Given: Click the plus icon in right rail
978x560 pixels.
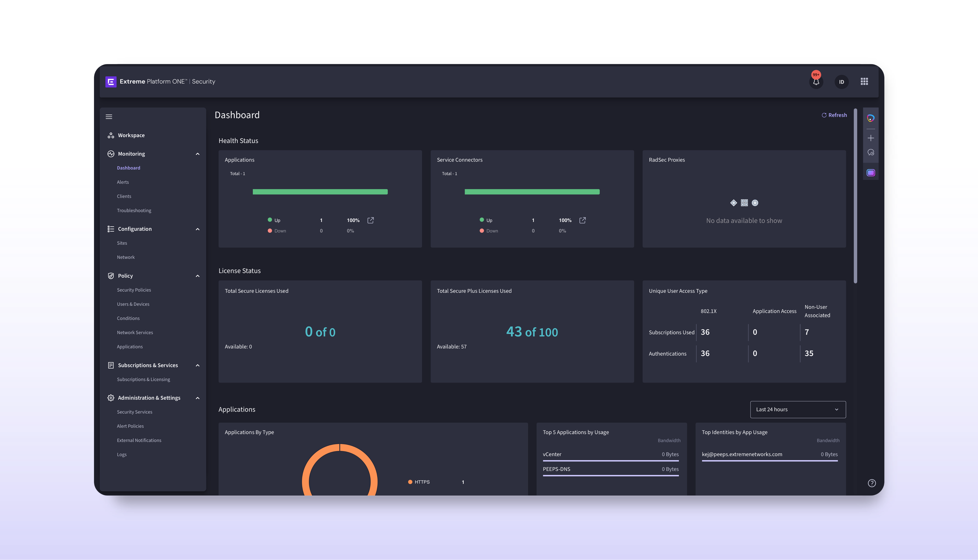Looking at the screenshot, I should (871, 138).
